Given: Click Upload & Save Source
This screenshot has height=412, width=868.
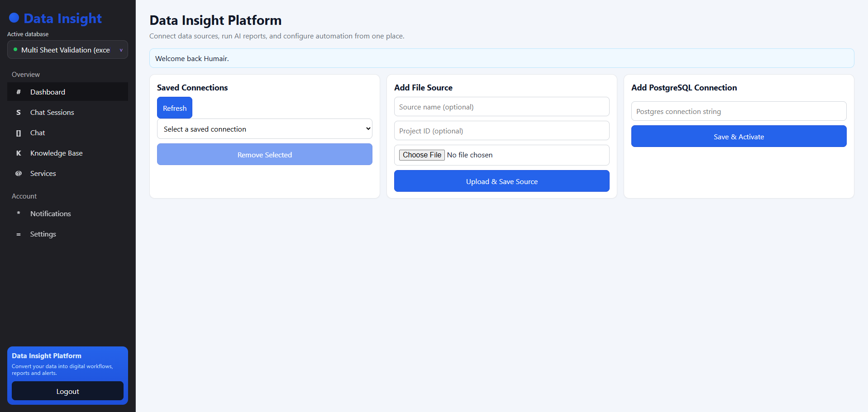Looking at the screenshot, I should (x=502, y=181).
